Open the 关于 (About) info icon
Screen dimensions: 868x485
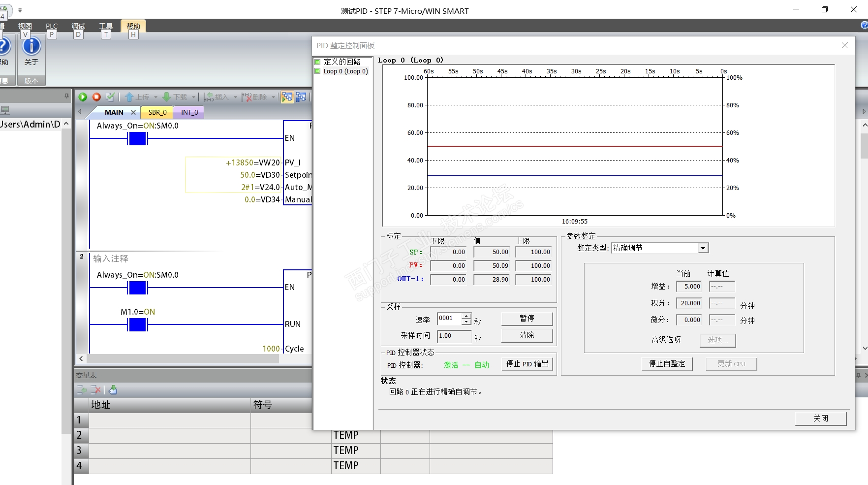click(31, 47)
